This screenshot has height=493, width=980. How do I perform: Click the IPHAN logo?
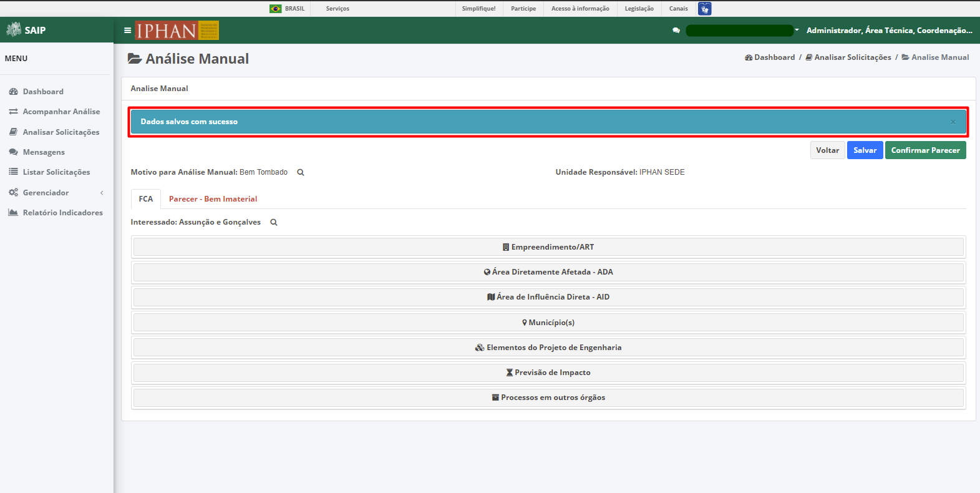coord(177,31)
